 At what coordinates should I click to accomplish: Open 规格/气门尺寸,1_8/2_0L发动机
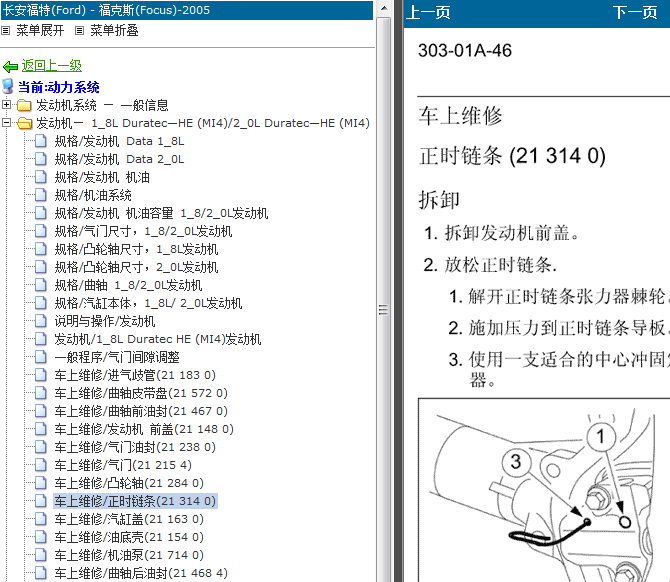[x=143, y=231]
